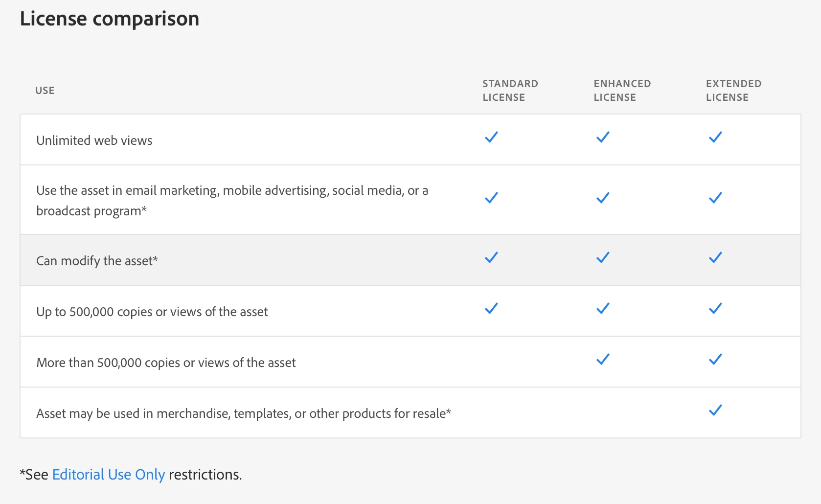Image resolution: width=821 pixels, height=504 pixels.
Task: Click Enhanced License checkmark for Unlimited web views
Action: pyautogui.click(x=603, y=137)
